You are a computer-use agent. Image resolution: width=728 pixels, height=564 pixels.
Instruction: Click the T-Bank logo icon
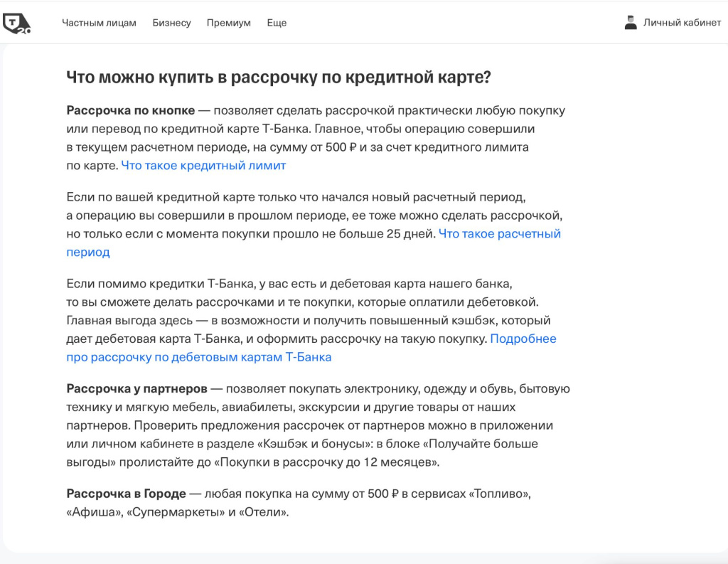pos(17,23)
